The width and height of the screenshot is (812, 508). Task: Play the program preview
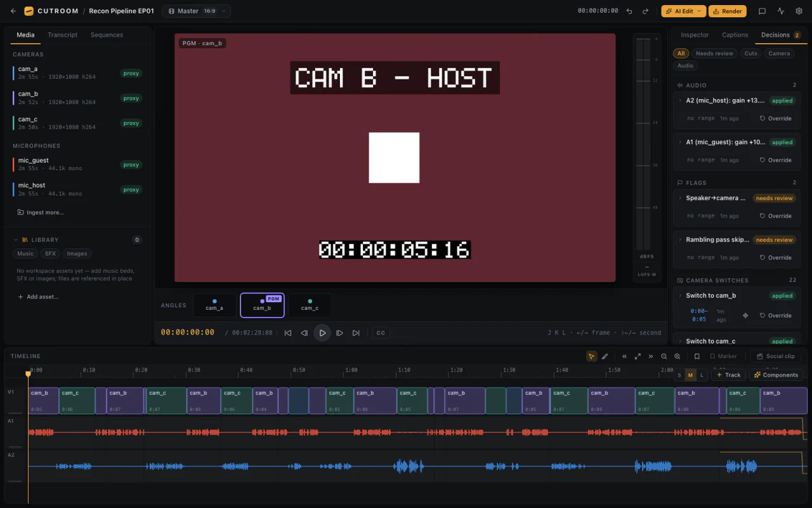pos(322,333)
